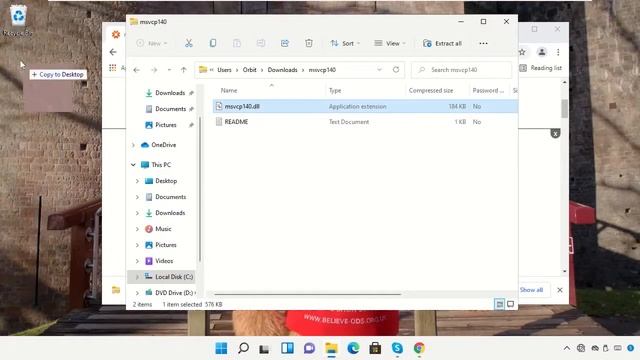Open pinned Documents in Quick access
The height and width of the screenshot is (360, 640).
(170, 109)
